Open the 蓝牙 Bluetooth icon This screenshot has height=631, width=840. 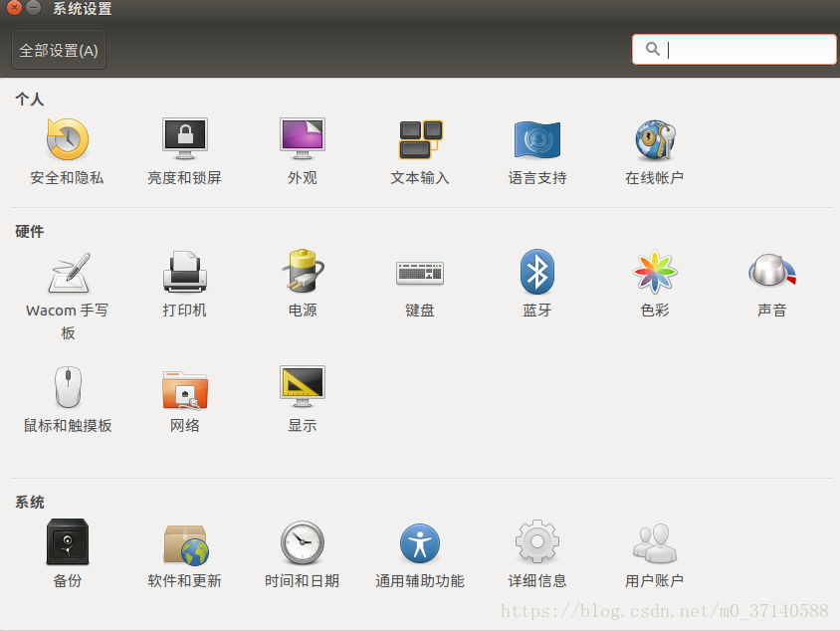[537, 272]
